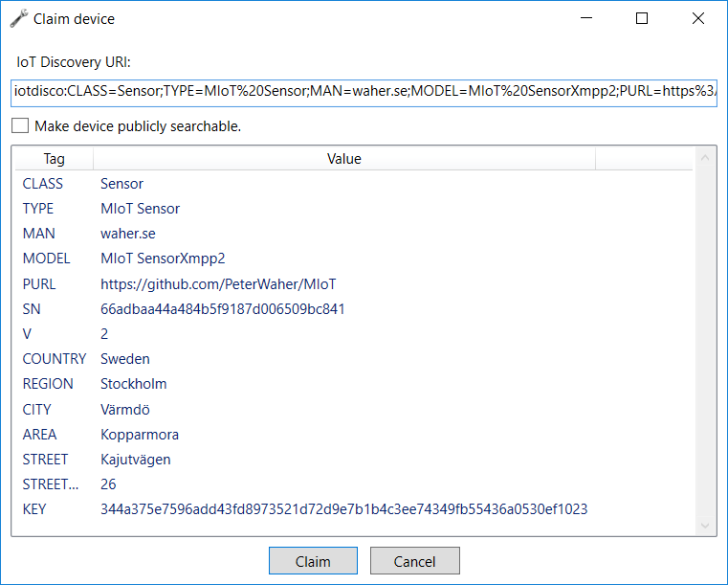Minimize the Claim device window
This screenshot has height=585, width=728.
[587, 18]
